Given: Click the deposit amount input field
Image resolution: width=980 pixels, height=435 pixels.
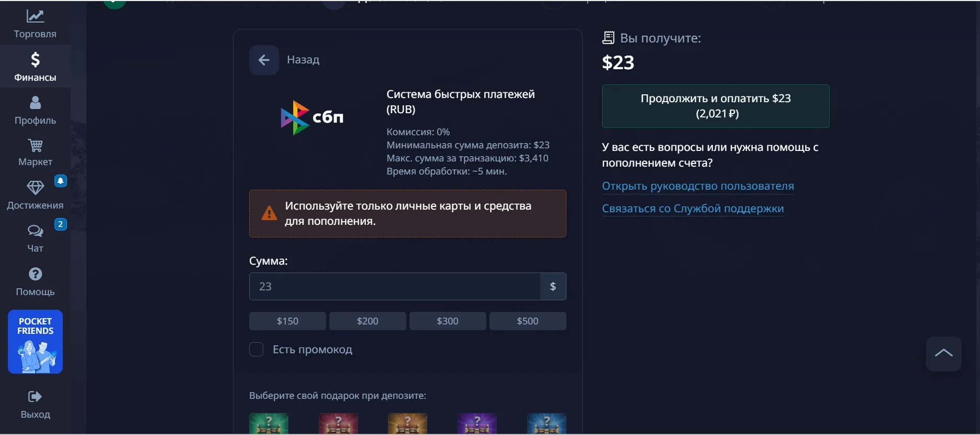Looking at the screenshot, I should [394, 287].
